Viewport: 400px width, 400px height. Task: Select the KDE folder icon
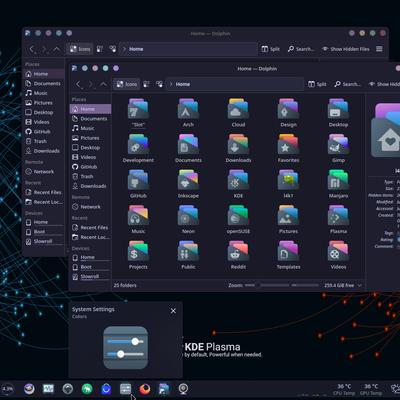coord(238,180)
